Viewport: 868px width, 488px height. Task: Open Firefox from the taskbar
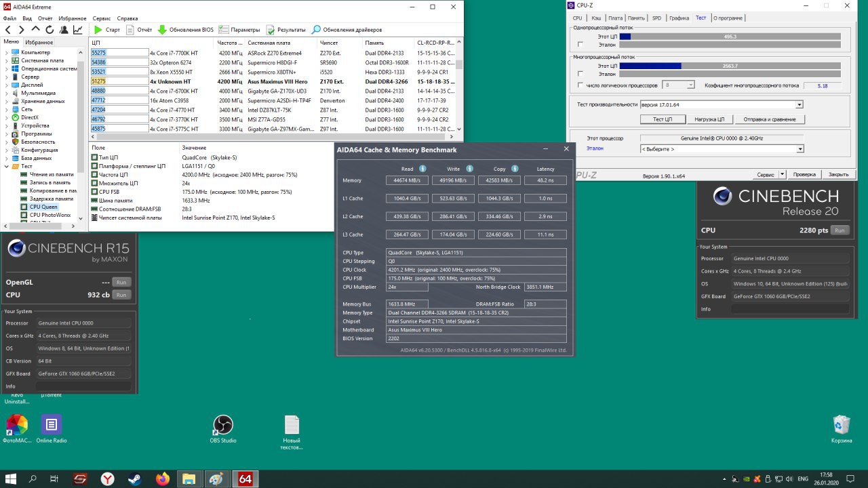point(162,479)
